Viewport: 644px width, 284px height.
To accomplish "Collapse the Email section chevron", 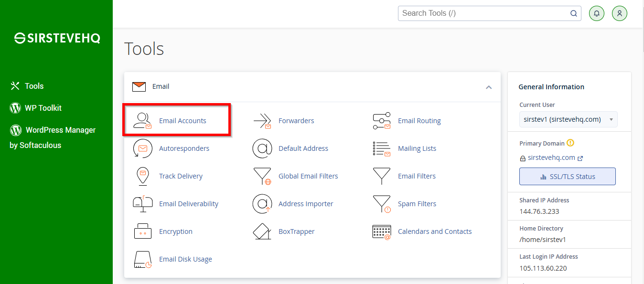I will click(489, 87).
